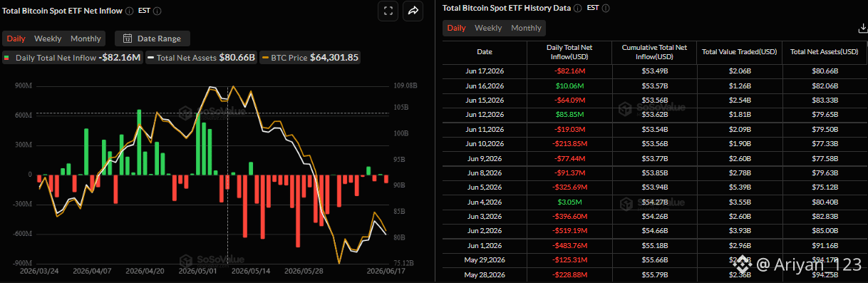Click the Jun 17,2026 date cell
The image size is (868, 283).
pos(485,71)
